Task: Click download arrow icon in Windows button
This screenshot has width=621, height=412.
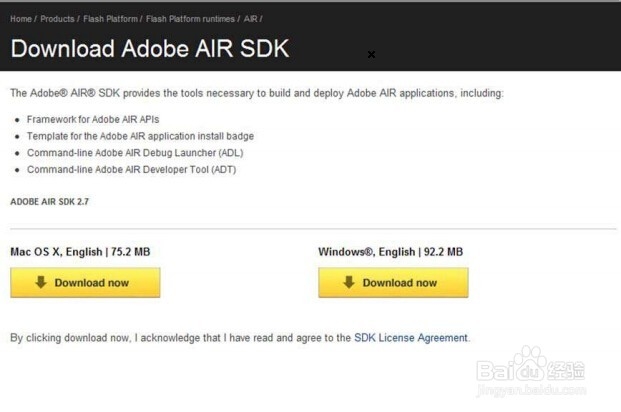Action: [x=349, y=282]
